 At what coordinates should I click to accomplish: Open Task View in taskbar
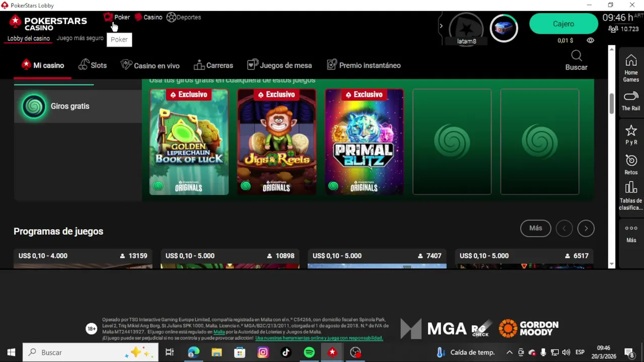[x=170, y=352]
